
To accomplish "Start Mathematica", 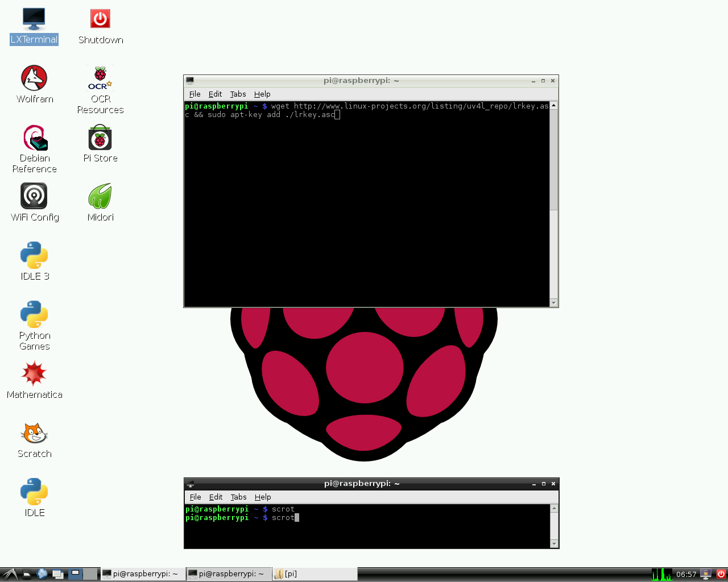I will pos(34,375).
